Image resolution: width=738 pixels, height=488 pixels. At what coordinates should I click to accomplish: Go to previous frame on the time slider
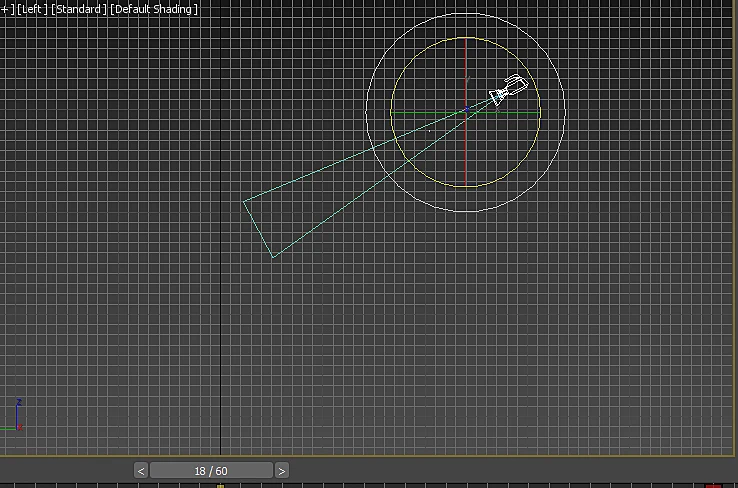pyautogui.click(x=141, y=471)
